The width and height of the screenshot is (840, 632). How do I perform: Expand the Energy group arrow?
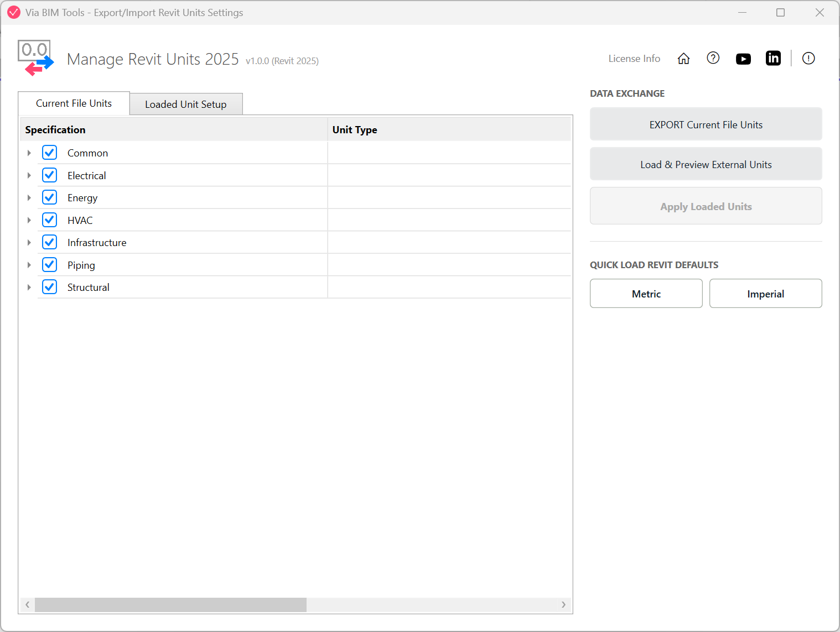[x=29, y=197]
